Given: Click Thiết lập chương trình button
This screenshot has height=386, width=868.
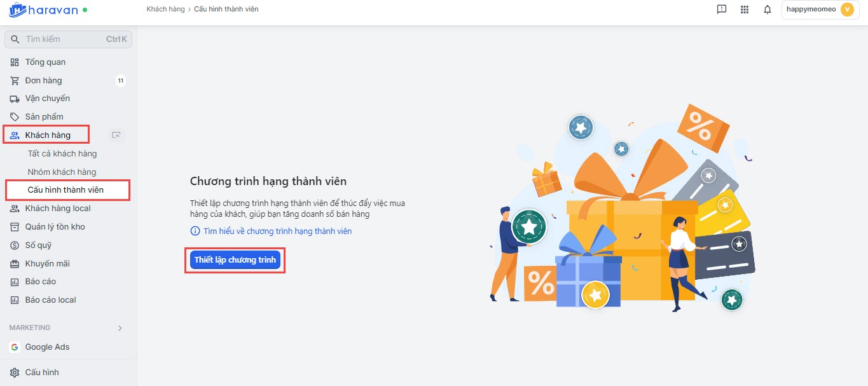Looking at the screenshot, I should (x=235, y=260).
